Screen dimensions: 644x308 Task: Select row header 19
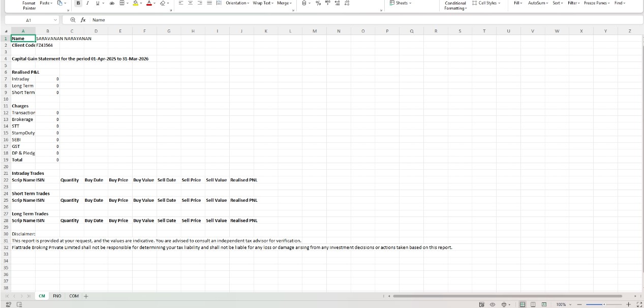(6, 160)
